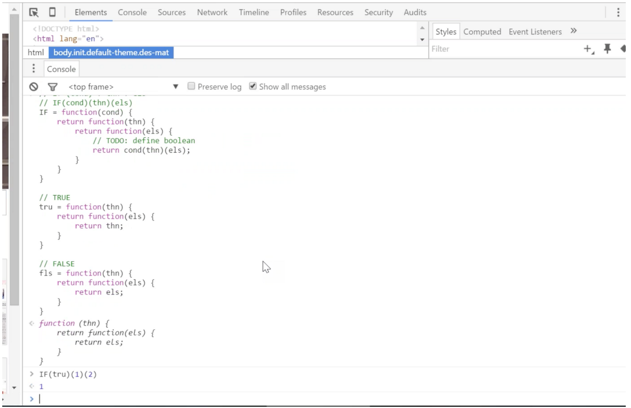Clear the console log icon

[34, 87]
